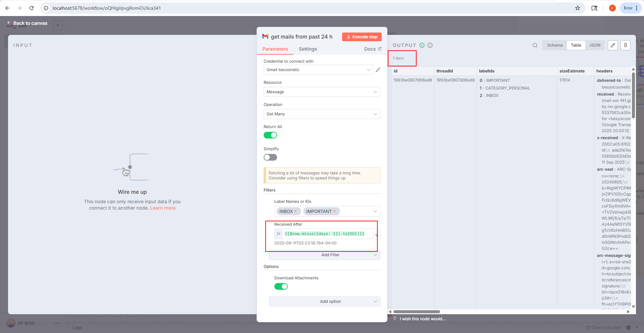Click the Execute step button
Image resolution: width=644 pixels, height=333 pixels.
pyautogui.click(x=362, y=37)
